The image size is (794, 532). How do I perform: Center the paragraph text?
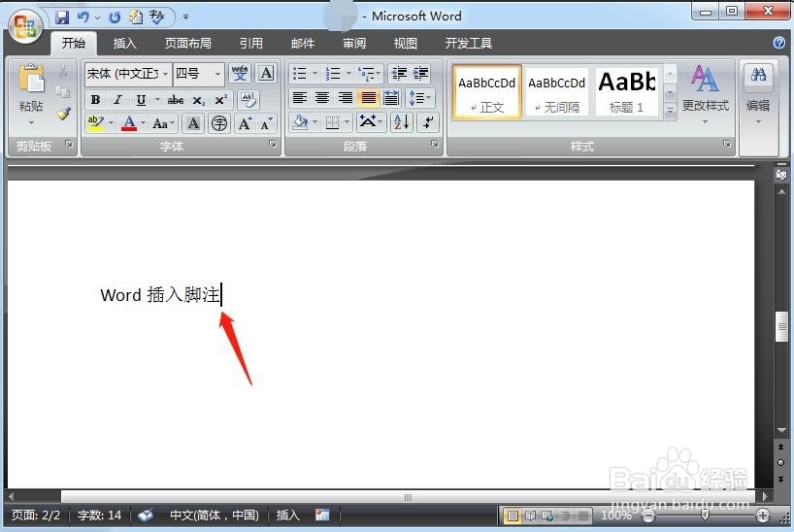pyautogui.click(x=322, y=97)
